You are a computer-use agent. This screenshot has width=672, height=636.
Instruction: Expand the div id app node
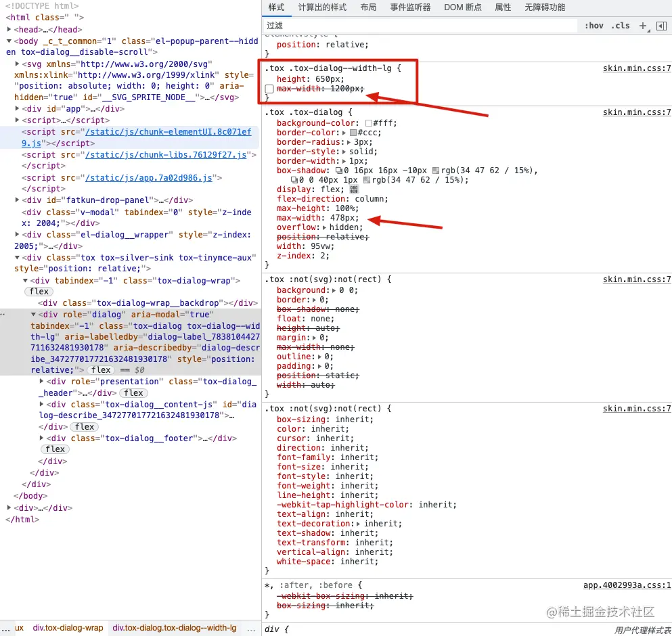click(17, 108)
